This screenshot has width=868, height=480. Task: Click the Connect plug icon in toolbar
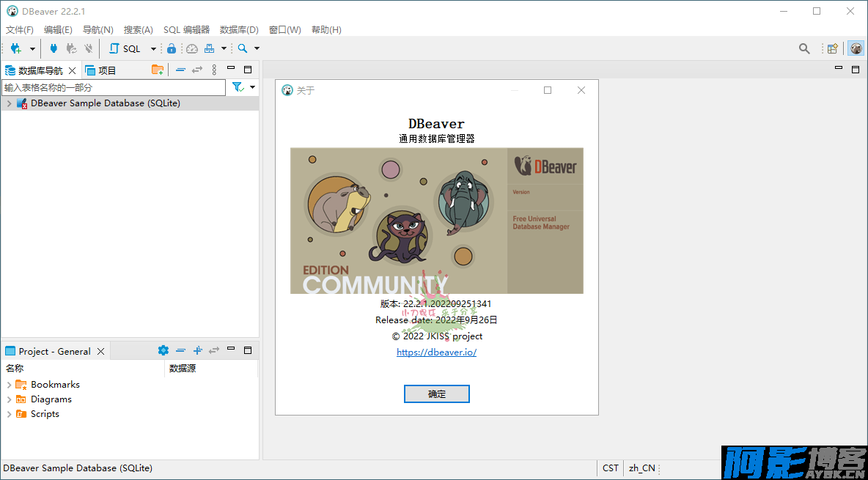tap(54, 48)
